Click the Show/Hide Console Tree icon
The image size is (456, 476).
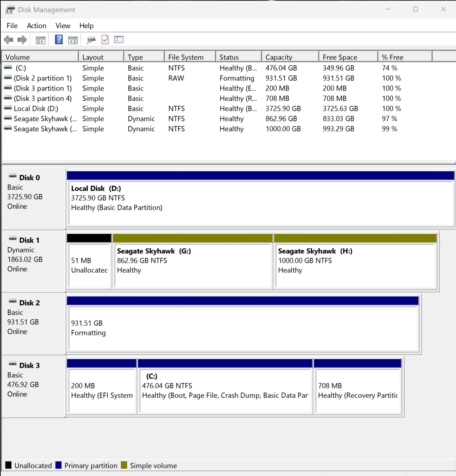coord(40,40)
